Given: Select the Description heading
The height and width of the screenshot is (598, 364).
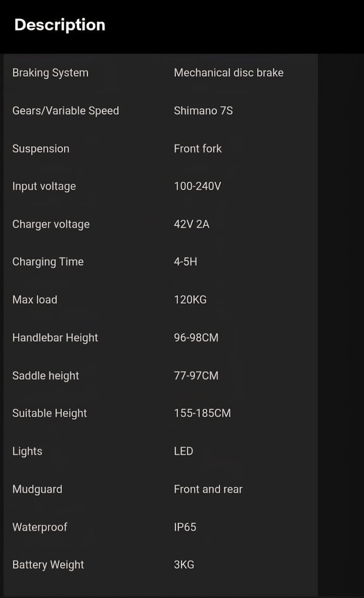Looking at the screenshot, I should [60, 25].
